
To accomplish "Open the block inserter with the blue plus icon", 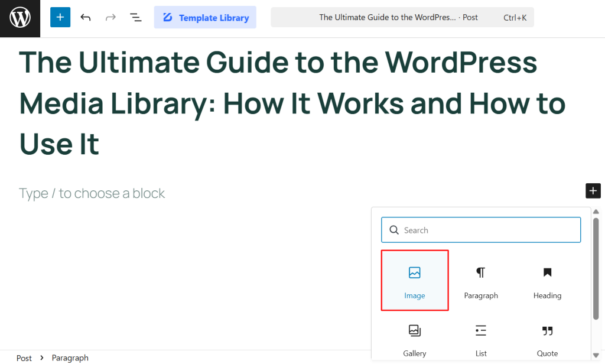I will point(60,17).
